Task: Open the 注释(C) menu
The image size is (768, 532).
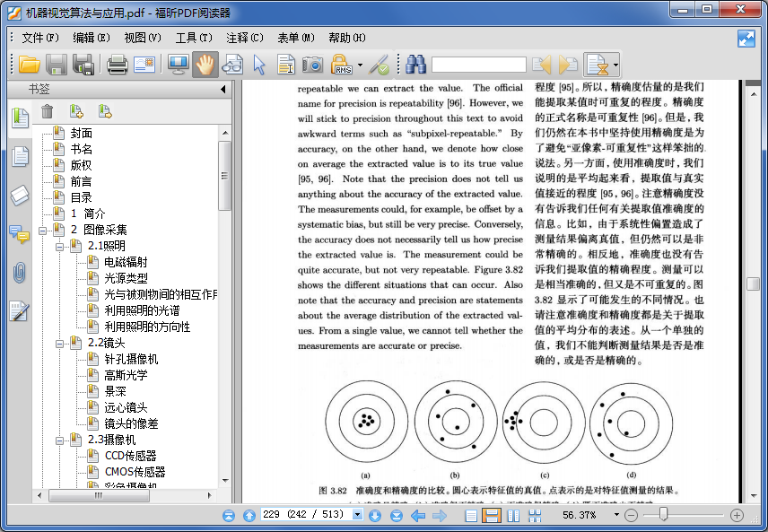Action: (x=245, y=39)
